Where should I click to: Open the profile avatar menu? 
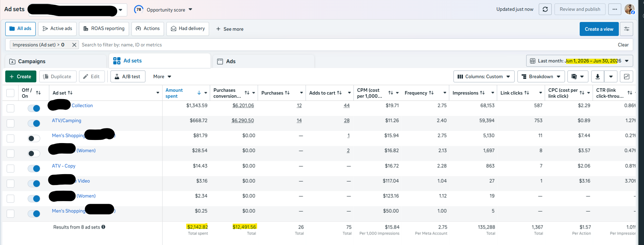(x=630, y=9)
